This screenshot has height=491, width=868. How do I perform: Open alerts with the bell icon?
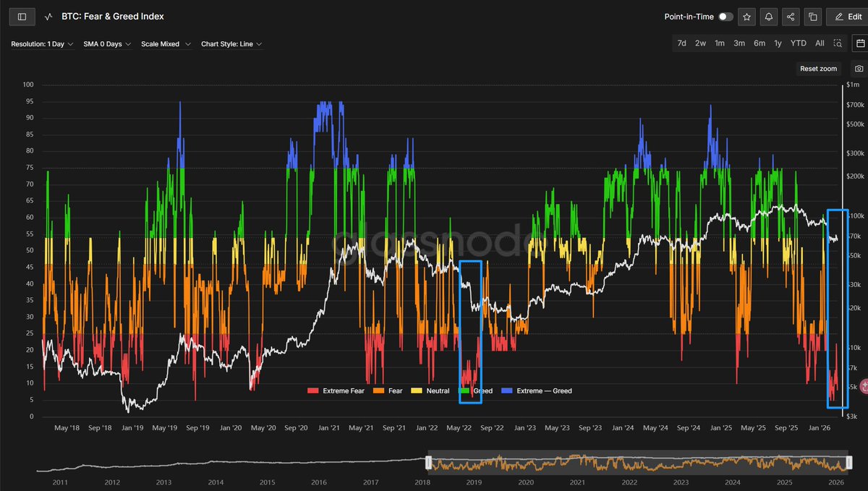click(x=769, y=17)
